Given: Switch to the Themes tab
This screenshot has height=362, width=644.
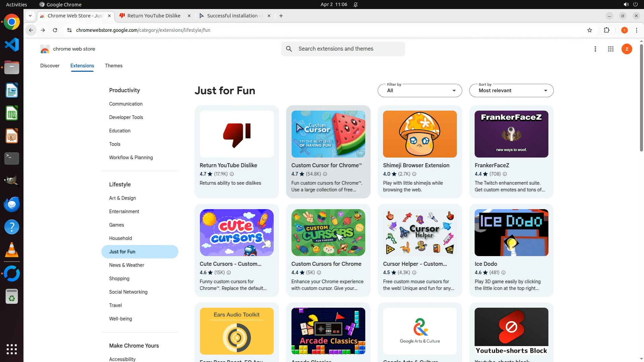Looking at the screenshot, I should click(113, 66).
